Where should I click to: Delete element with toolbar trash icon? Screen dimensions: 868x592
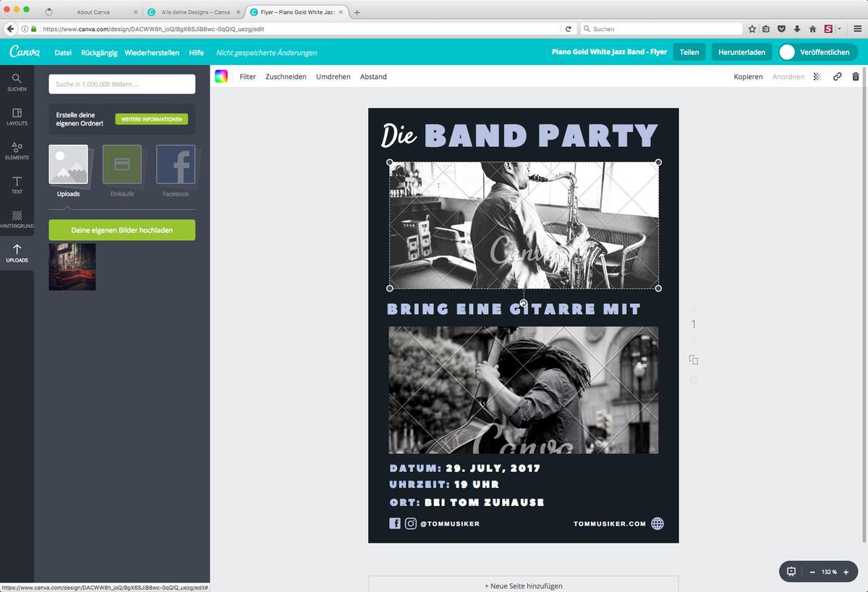tap(856, 76)
